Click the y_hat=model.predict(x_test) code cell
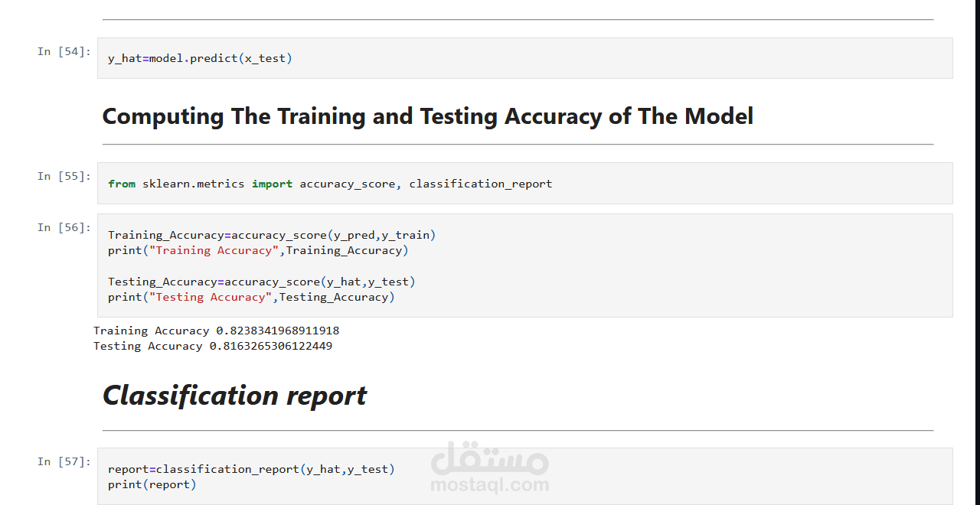 524,58
